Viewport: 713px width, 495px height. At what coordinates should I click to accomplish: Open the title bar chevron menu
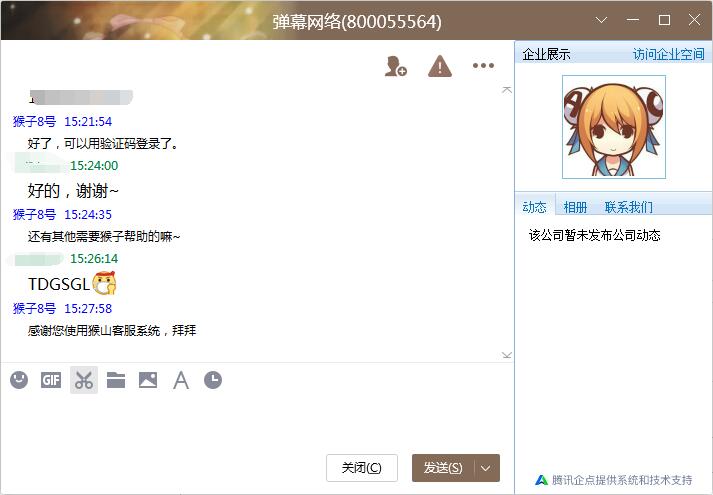pos(602,20)
